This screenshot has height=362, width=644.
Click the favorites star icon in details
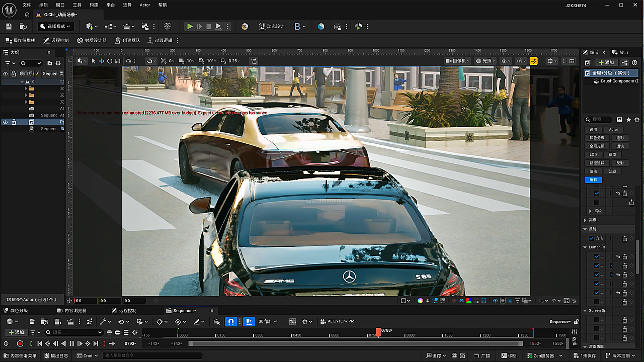628,120
